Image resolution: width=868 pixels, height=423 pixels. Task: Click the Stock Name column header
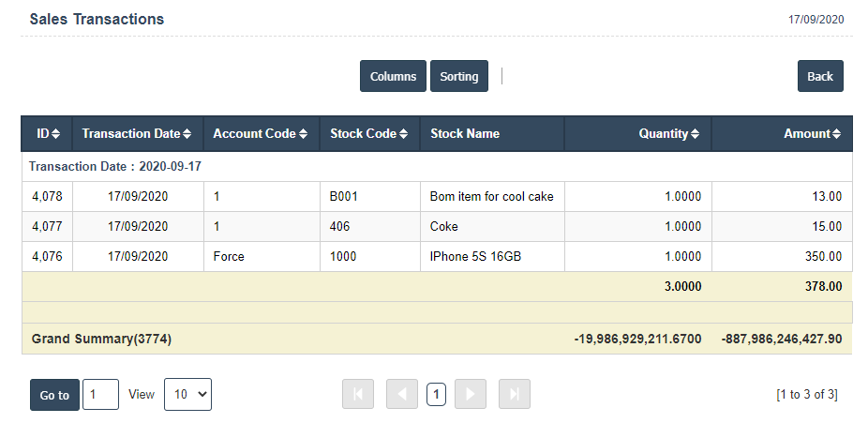(465, 134)
